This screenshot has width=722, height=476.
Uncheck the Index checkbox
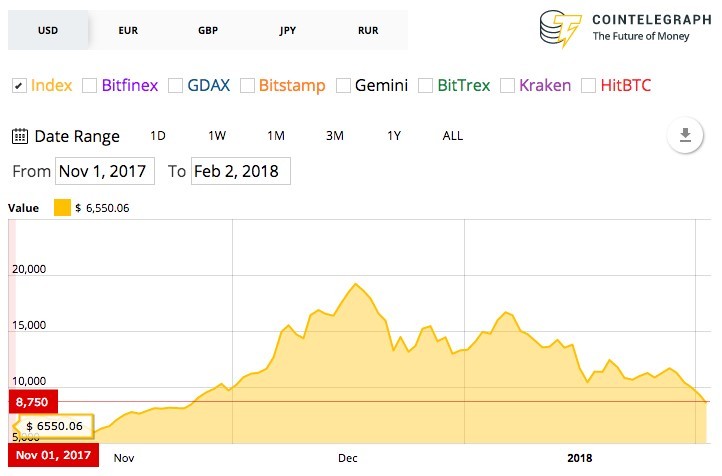(x=19, y=86)
